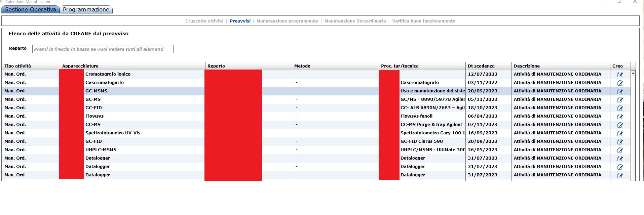Image resolution: width=644 pixels, height=215 pixels.
Task: Click the 'GC/MS - 8890/5977B' procedure cell
Action: 432,99
